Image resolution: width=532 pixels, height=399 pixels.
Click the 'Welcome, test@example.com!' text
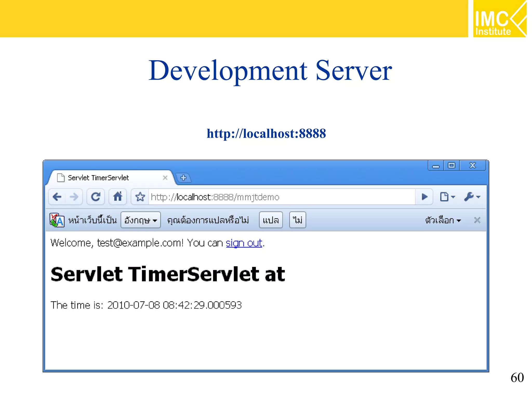pyautogui.click(x=117, y=243)
